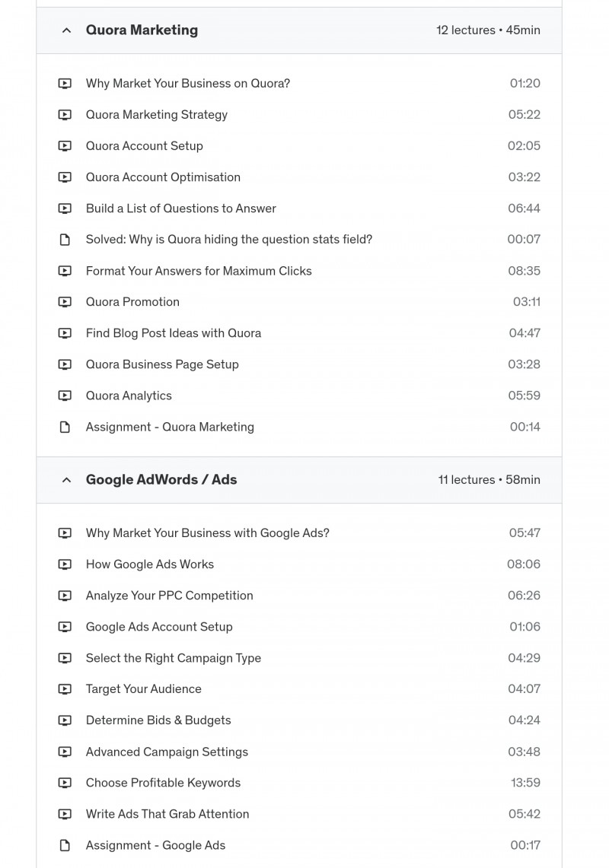This screenshot has height=868, width=609.
Task: Click video icon beside Target Your Audience
Action: click(x=65, y=689)
